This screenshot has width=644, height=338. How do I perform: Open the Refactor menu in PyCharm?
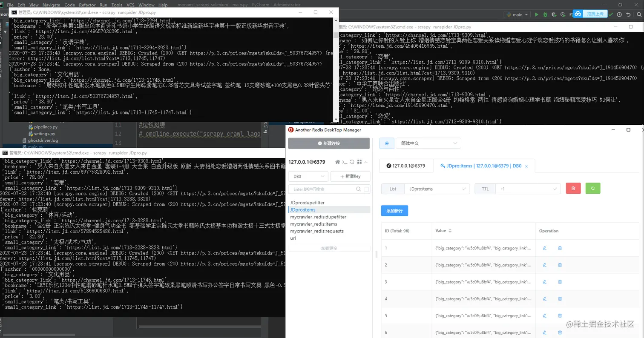click(x=87, y=5)
